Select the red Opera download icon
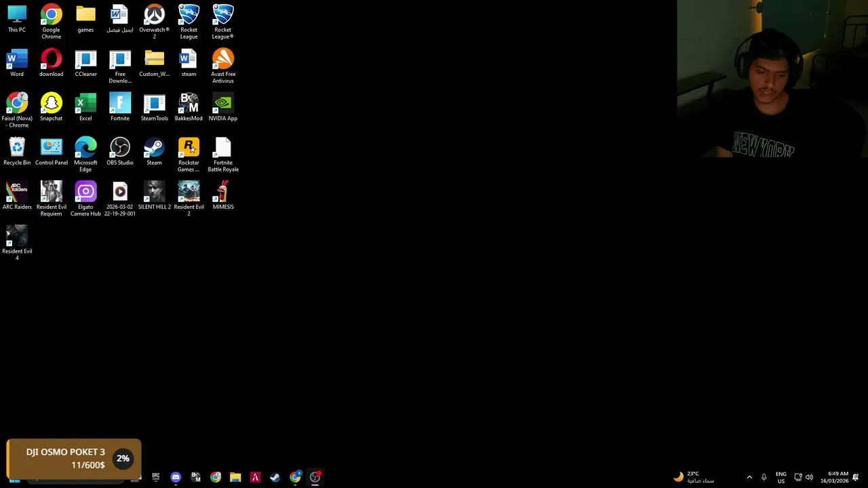Viewport: 868px width, 488px height. click(x=51, y=63)
